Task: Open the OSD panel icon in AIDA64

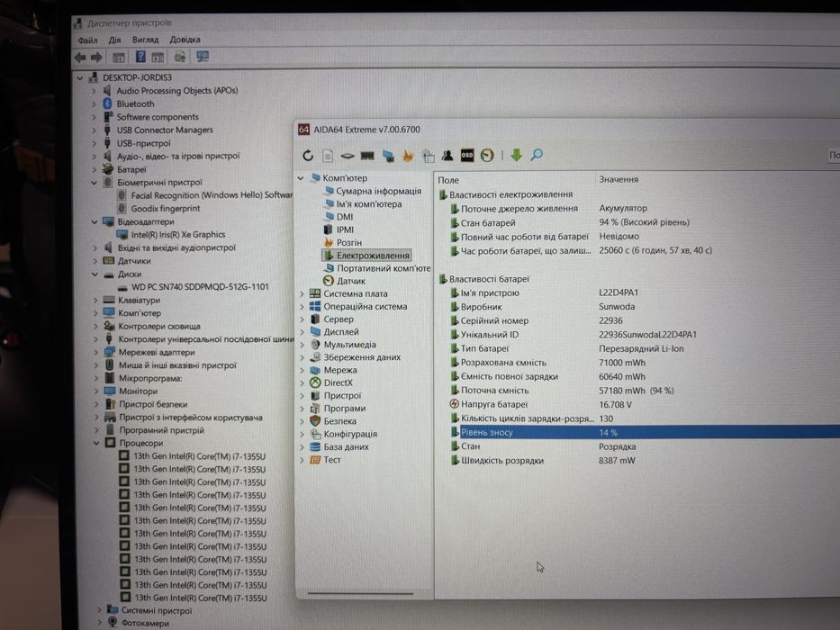Action: tap(467, 156)
